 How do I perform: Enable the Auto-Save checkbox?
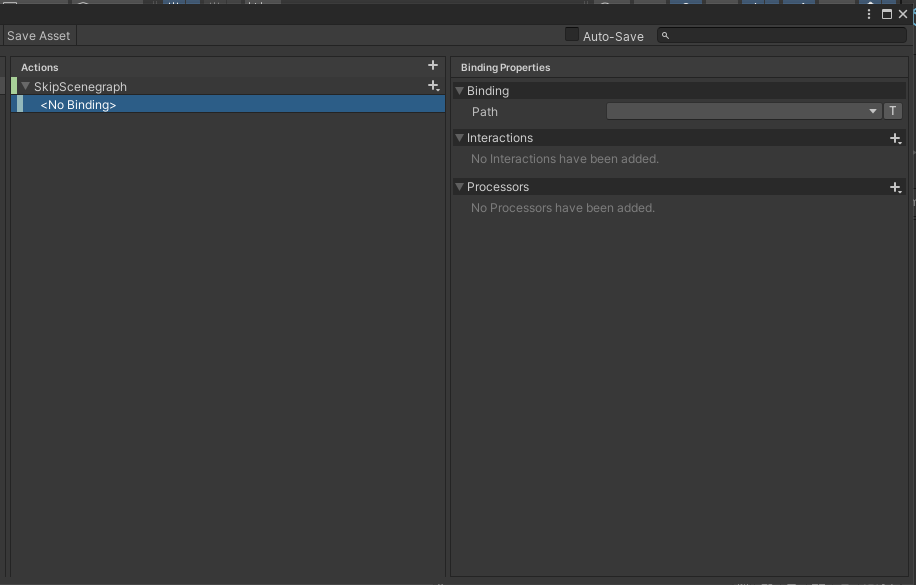(572, 35)
